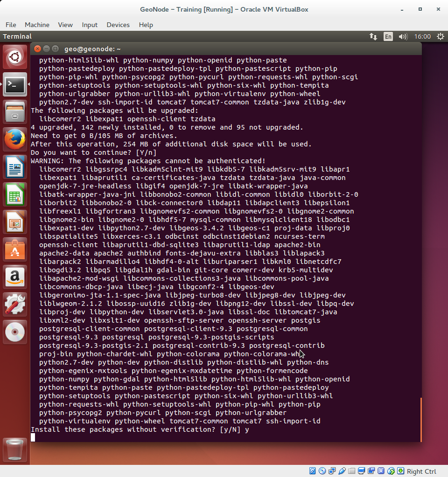Click the "4 upgraded, 142 newly installed" line

(x=167, y=127)
